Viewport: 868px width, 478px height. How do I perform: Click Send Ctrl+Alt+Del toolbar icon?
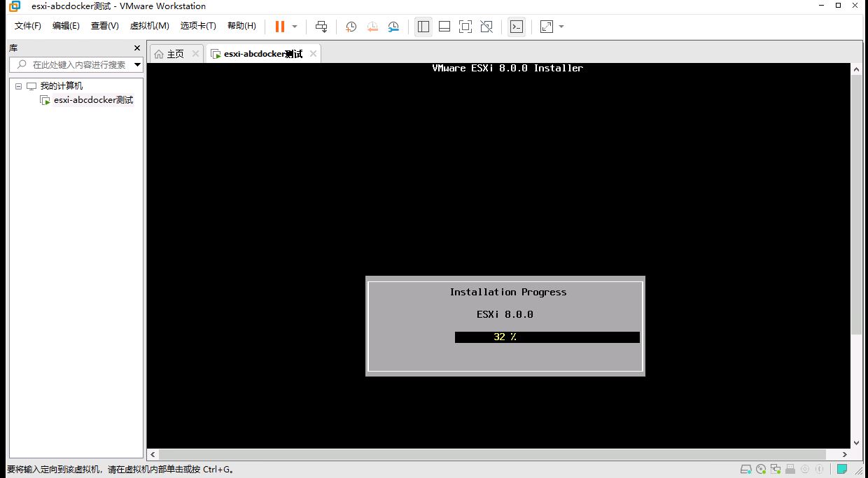tap(321, 27)
